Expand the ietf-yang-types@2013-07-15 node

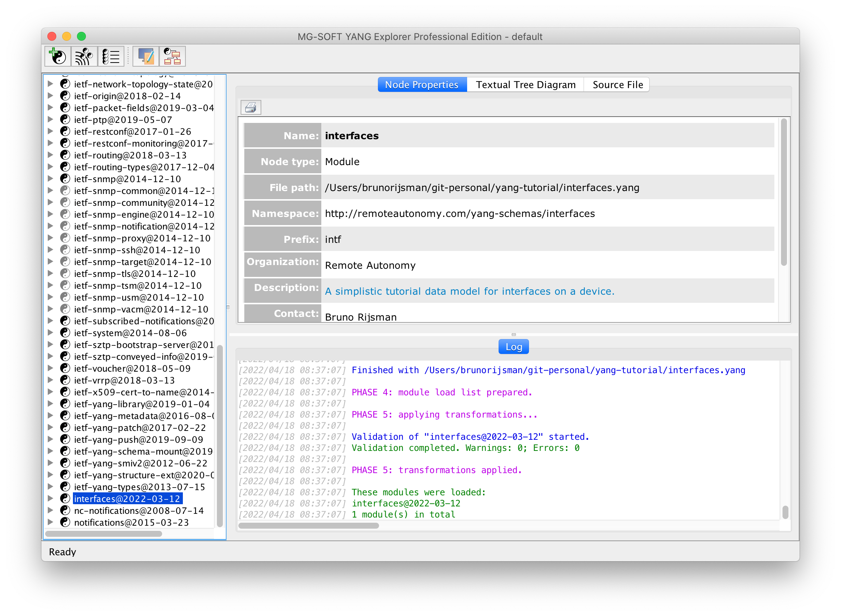pos(50,486)
